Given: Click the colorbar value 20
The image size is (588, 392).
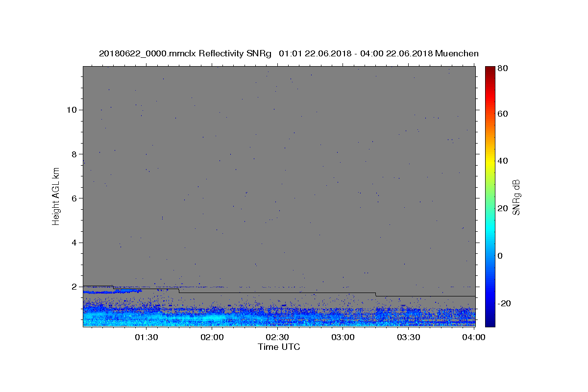Looking at the screenshot, I should pos(502,208).
